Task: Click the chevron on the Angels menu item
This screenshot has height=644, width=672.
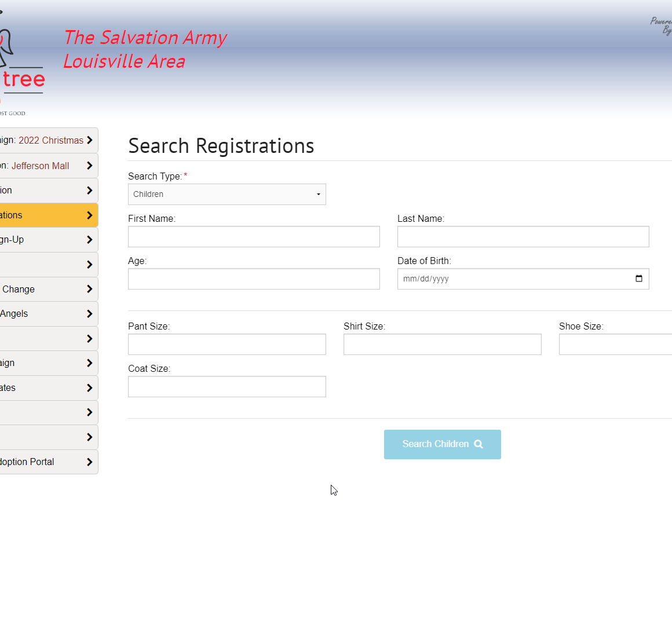Action: 90,314
